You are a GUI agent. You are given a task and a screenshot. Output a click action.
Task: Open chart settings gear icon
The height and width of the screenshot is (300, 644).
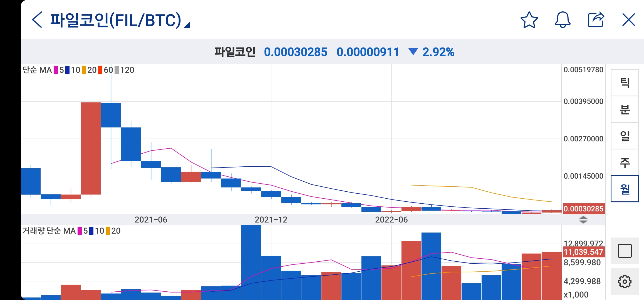625,282
